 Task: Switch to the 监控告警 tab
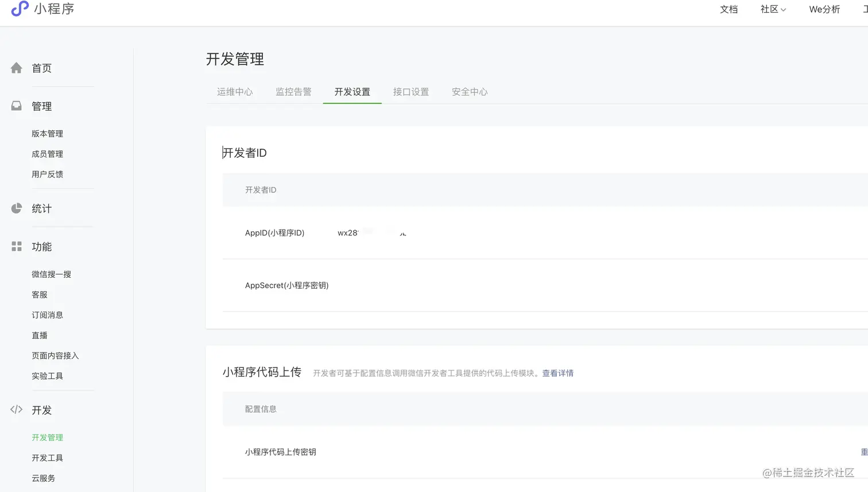click(x=293, y=92)
